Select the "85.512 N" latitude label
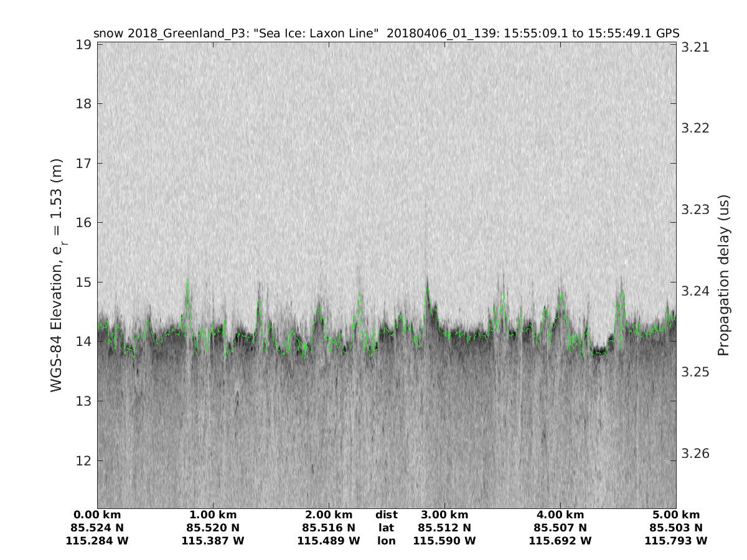The image size is (747, 560). tap(444, 528)
